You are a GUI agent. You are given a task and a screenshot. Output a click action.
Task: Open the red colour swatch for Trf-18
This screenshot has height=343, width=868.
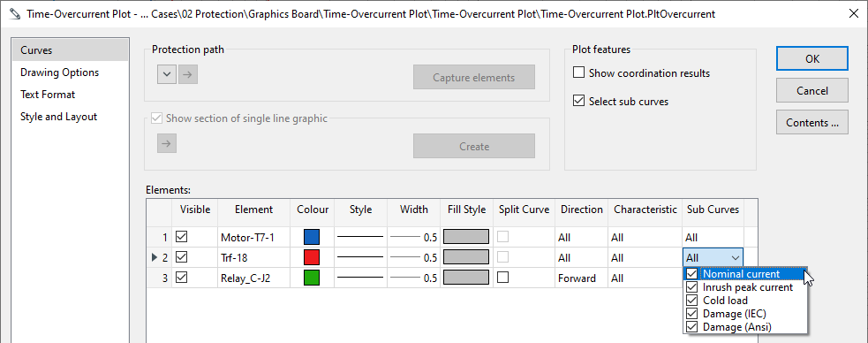(x=312, y=257)
